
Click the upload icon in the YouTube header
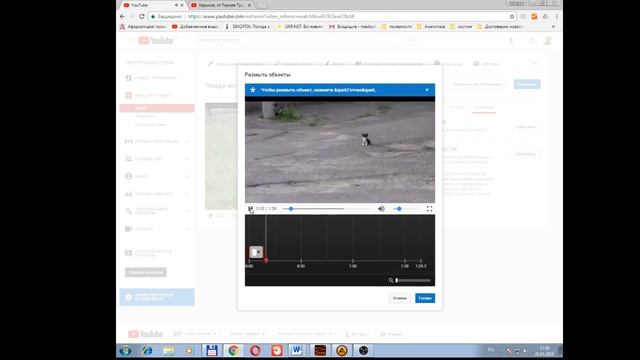click(511, 40)
